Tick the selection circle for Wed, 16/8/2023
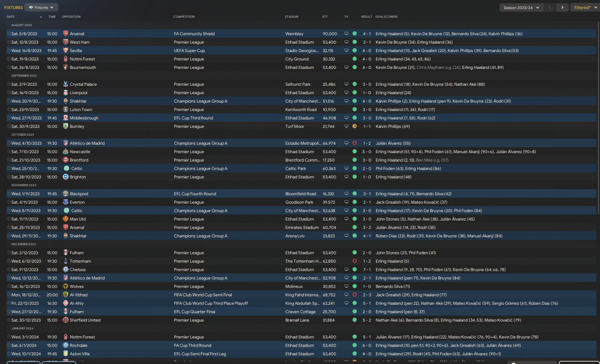Screen dimensions: 600x364 pyautogui.click(x=8, y=51)
